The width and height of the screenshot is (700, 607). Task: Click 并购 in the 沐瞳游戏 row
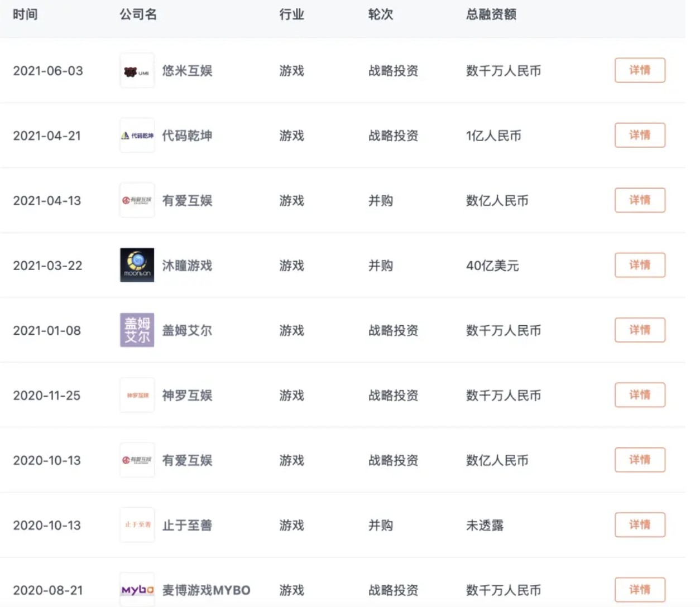pyautogui.click(x=381, y=266)
